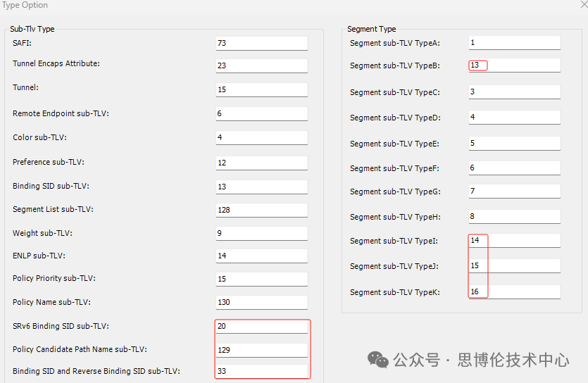This screenshot has height=383, width=588.
Task: Click the Remote Endpoint sub-TLV field
Action: [x=261, y=113]
